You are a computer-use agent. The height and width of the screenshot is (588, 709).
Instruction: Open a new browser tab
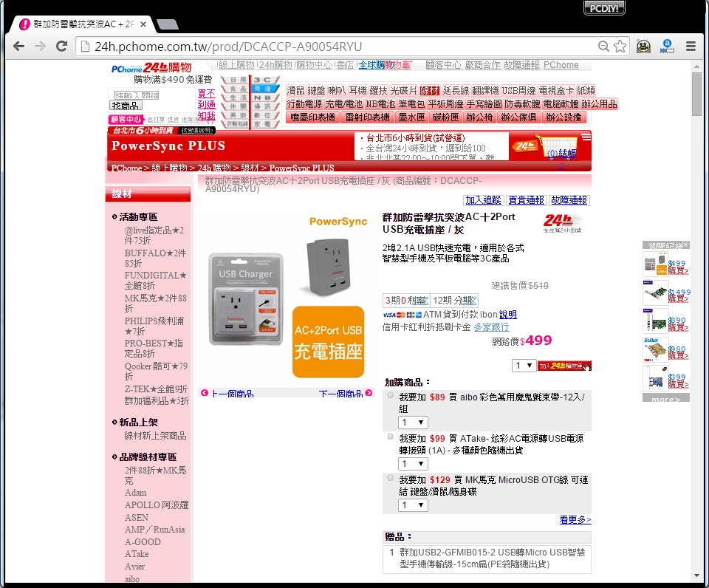(x=168, y=24)
